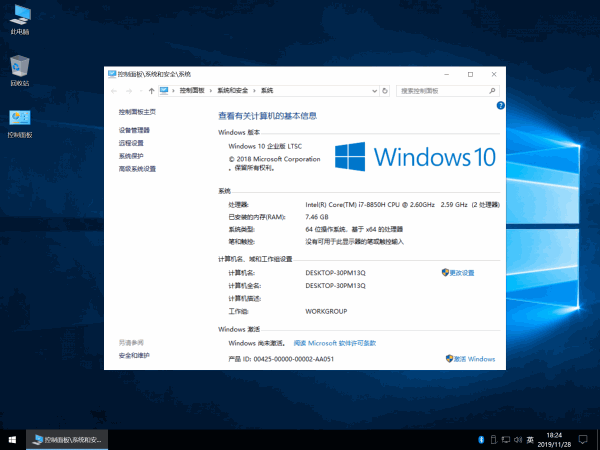Image resolution: width=600 pixels, height=450 pixels.
Task: Open 远程设置 from the sidebar
Action: [x=131, y=143]
